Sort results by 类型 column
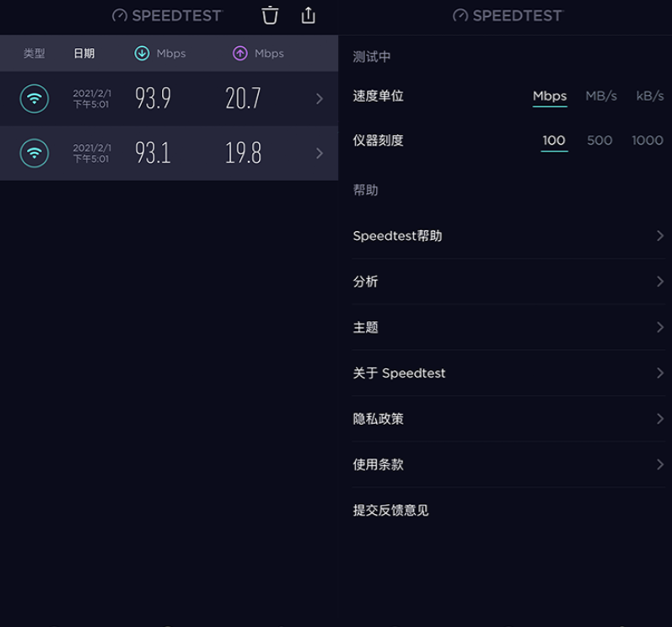 point(35,54)
